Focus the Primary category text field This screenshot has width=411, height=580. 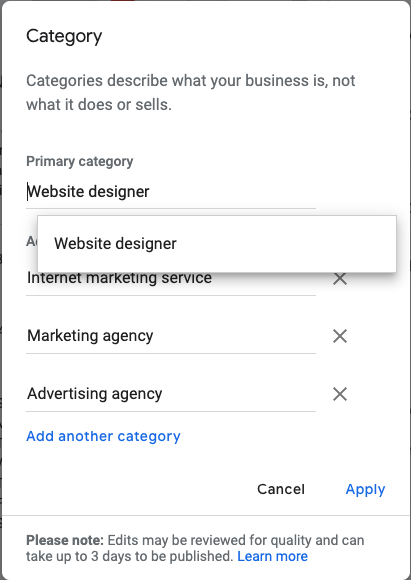pyautogui.click(x=171, y=192)
